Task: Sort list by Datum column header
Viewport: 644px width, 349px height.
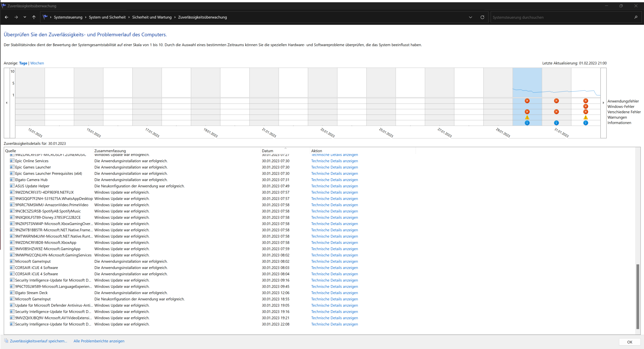Action: tap(267, 151)
